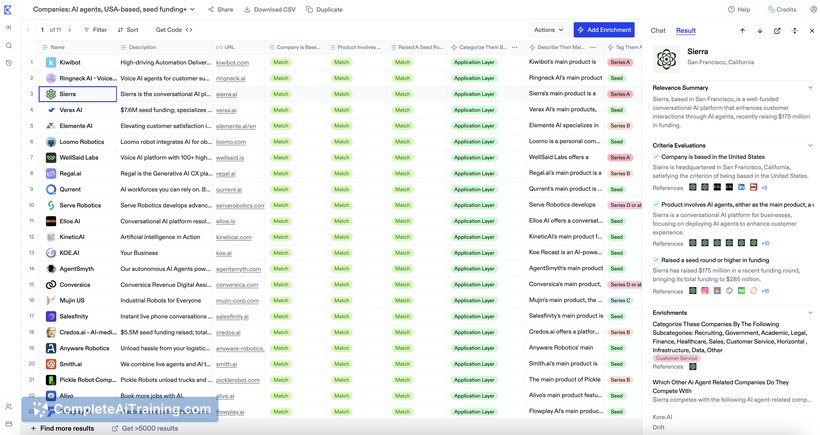This screenshot has width=820, height=435.
Task: Click the Series C tag for Mujin US
Action: tap(620, 301)
